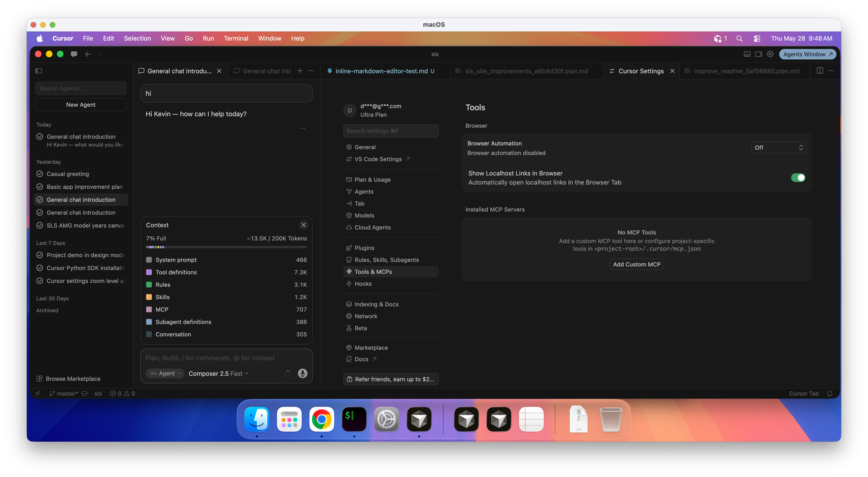868x477 pixels.
Task: Open notifications bell in status bar
Action: 830,393
